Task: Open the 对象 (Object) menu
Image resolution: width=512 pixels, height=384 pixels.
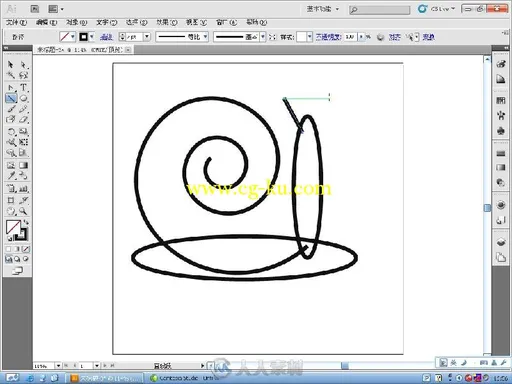Action: click(x=76, y=22)
